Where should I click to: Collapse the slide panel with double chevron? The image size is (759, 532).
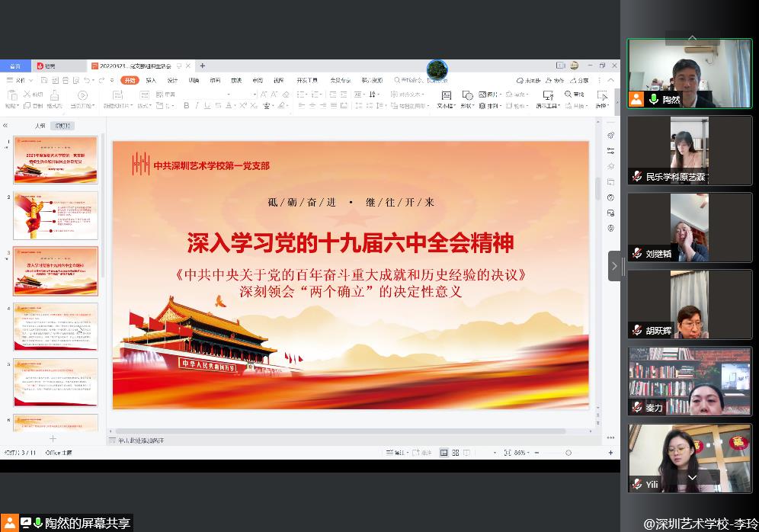point(5,125)
